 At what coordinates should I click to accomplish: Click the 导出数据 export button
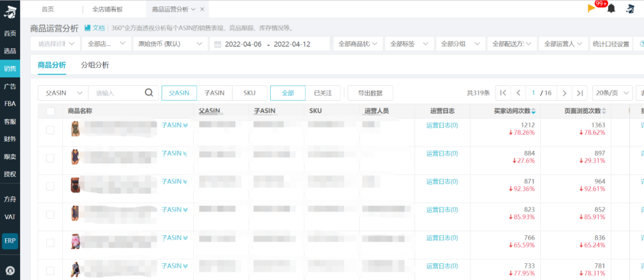370,93
